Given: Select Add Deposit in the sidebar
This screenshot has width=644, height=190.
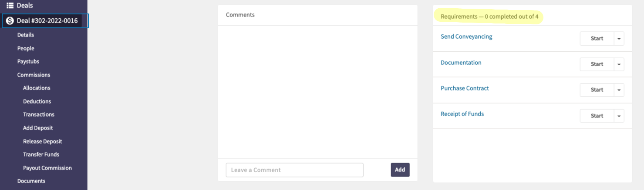Looking at the screenshot, I should pos(38,128).
